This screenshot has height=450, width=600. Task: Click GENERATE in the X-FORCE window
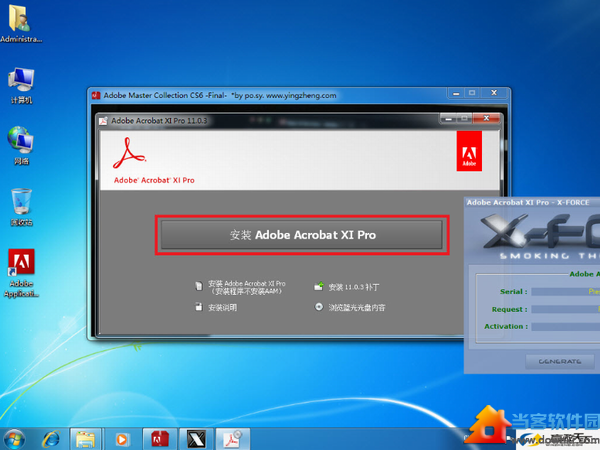560,361
